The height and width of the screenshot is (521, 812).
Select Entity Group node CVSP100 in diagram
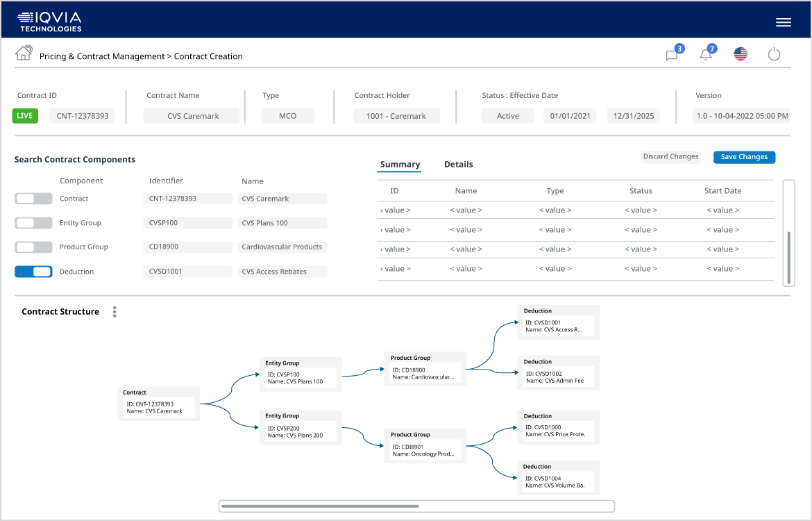301,374
